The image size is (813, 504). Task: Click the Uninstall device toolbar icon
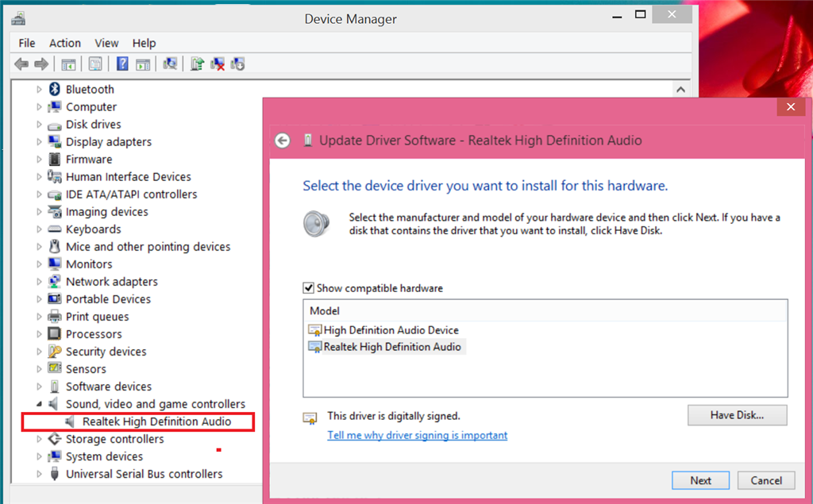(x=218, y=63)
